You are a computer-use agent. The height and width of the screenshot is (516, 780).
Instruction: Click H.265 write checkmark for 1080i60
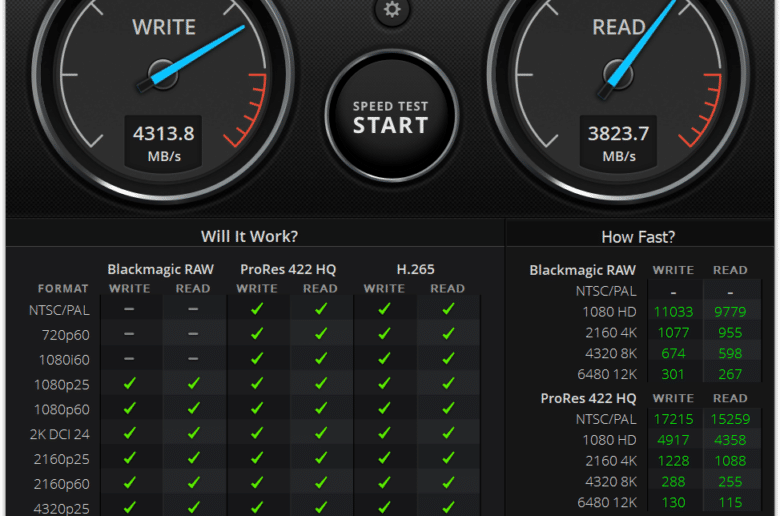click(x=385, y=358)
